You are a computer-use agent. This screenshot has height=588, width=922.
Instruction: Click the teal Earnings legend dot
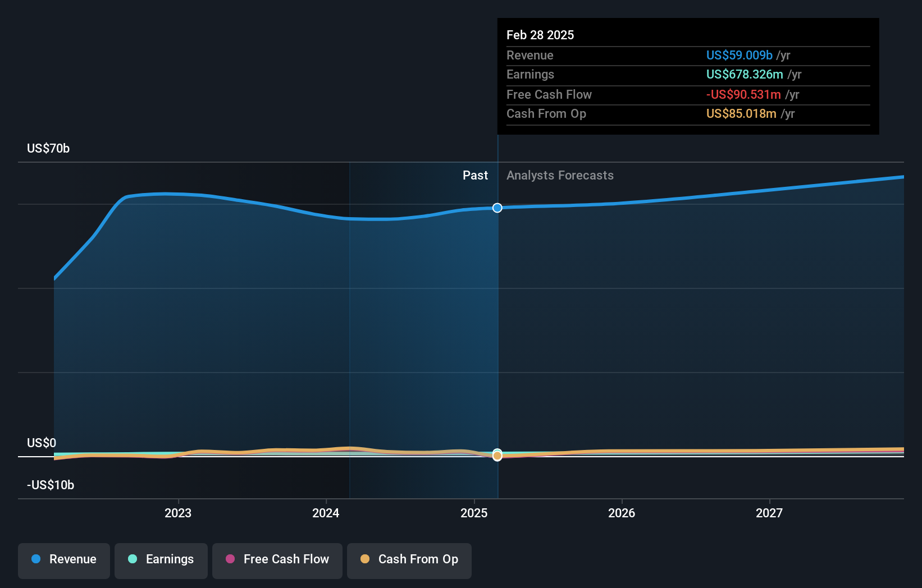coord(133,559)
